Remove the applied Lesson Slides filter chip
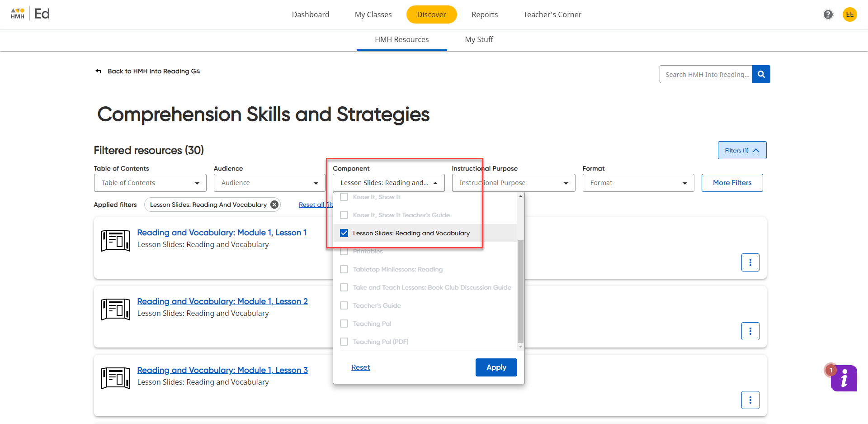Screen dimensions: 868x424 point(274,204)
